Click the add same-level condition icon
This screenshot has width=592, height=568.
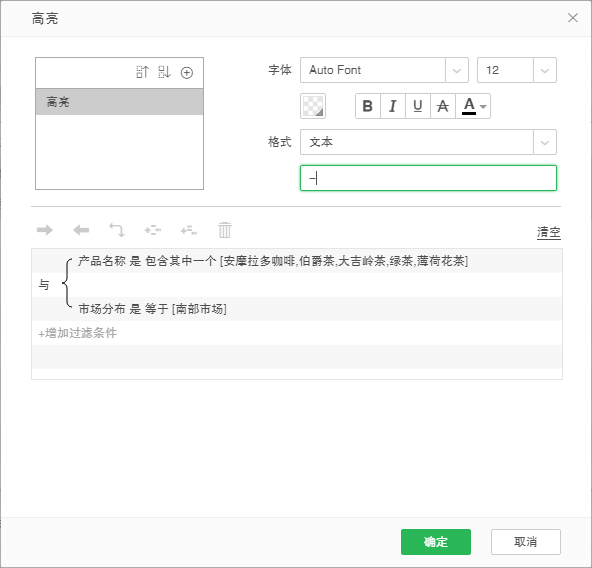pos(153,230)
